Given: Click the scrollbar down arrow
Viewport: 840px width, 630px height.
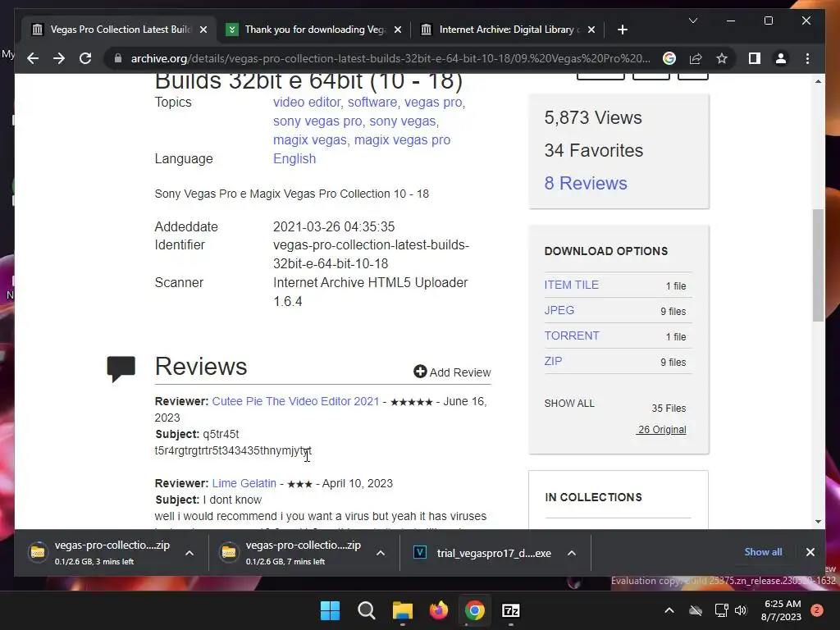Looking at the screenshot, I should click(818, 521).
